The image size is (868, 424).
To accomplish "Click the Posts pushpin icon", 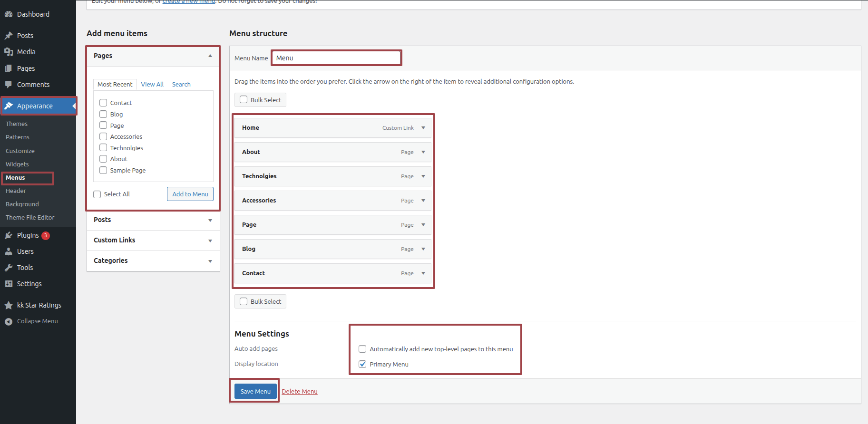I will pyautogui.click(x=9, y=36).
